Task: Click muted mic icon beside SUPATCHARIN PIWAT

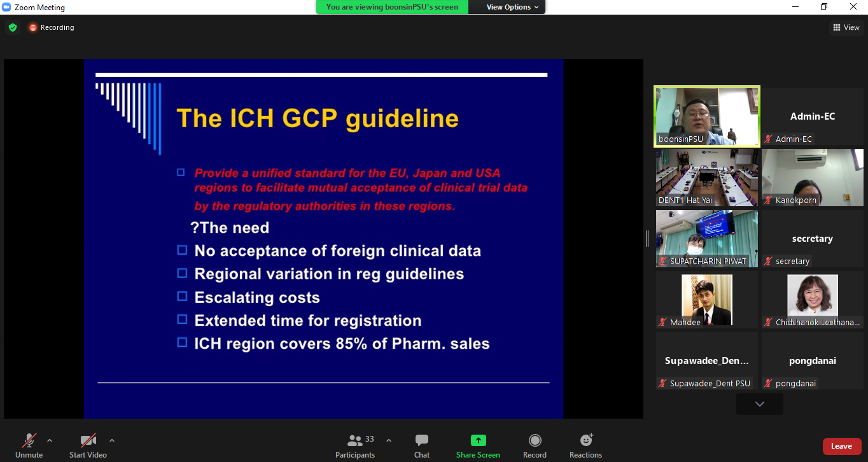Action: coord(663,261)
